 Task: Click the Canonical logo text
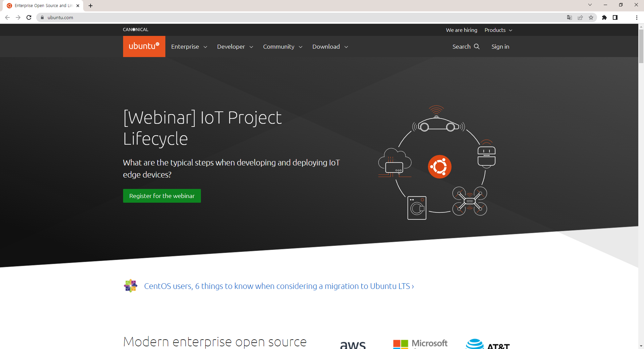coord(136,30)
